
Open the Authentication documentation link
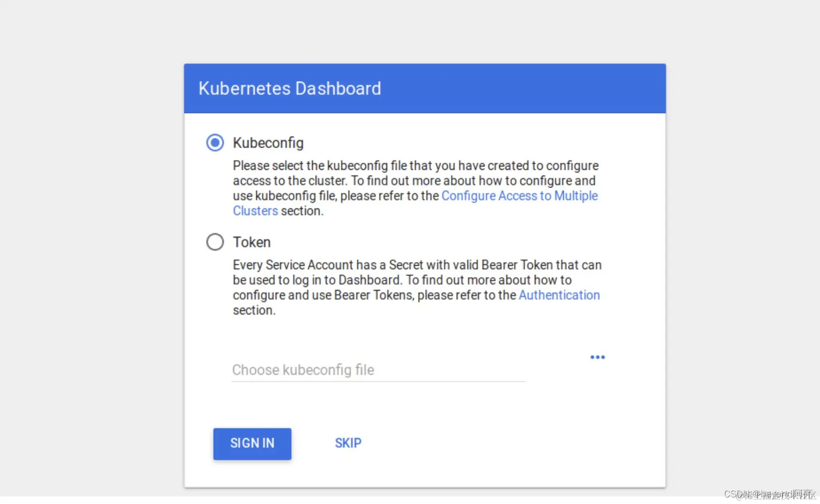[x=559, y=295]
